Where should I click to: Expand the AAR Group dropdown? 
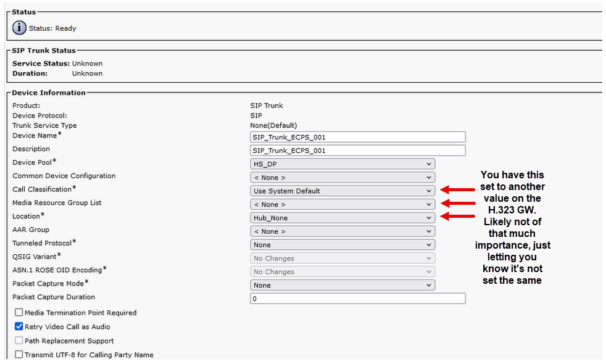click(x=342, y=231)
